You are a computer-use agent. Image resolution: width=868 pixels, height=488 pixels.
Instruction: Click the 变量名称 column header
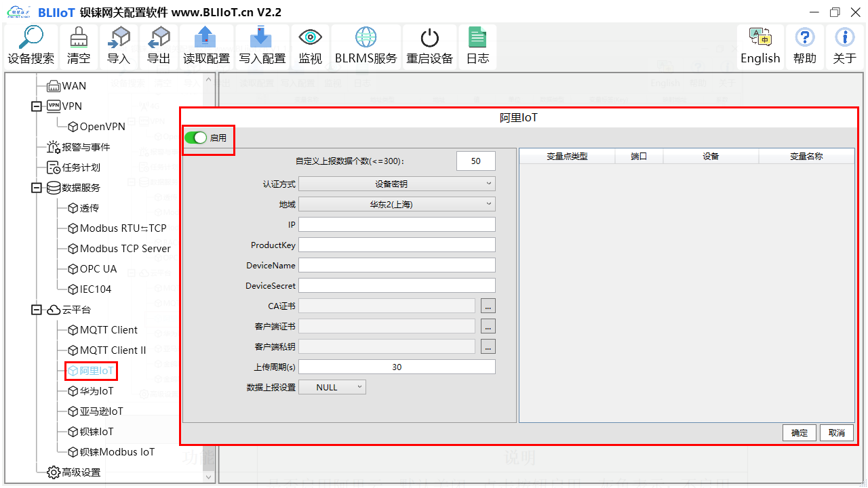point(806,157)
